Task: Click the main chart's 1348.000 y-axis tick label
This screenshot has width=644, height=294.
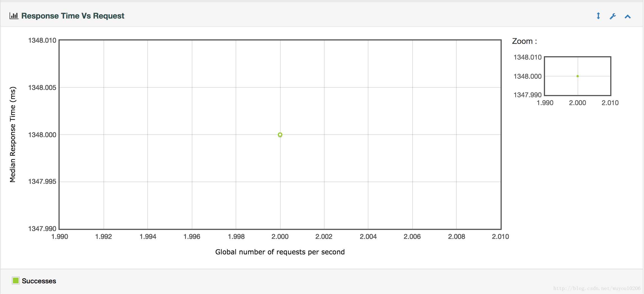Action: tap(42, 135)
